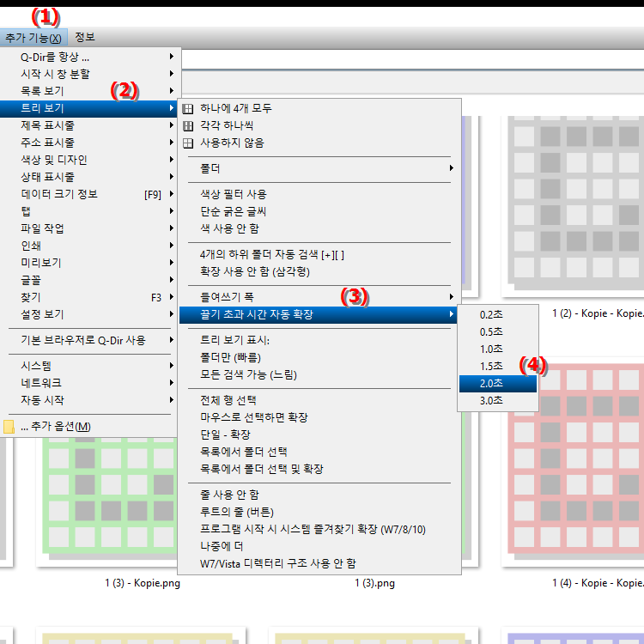
Task: Choose '사용하지 않음' tree view mode
Action: click(x=319, y=143)
